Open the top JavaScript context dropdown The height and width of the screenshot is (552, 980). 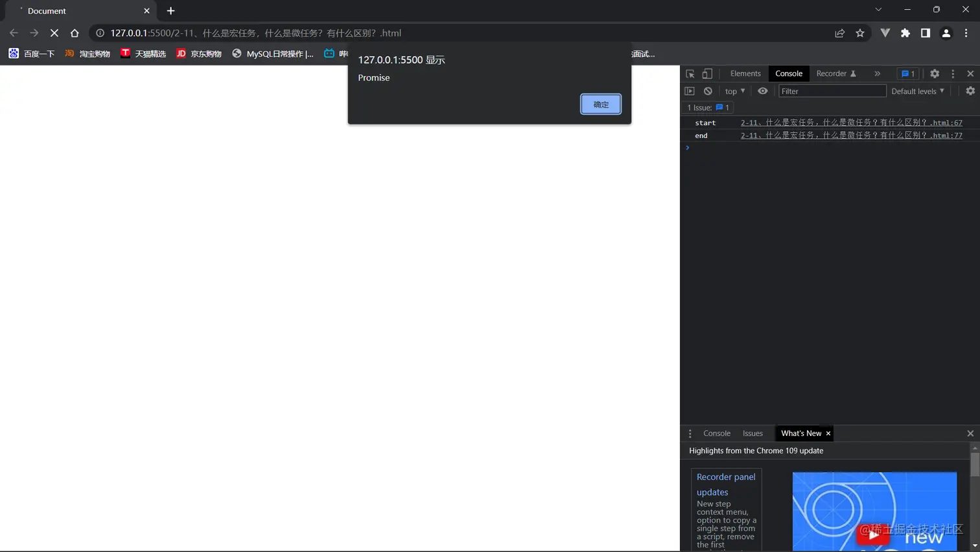pos(735,91)
